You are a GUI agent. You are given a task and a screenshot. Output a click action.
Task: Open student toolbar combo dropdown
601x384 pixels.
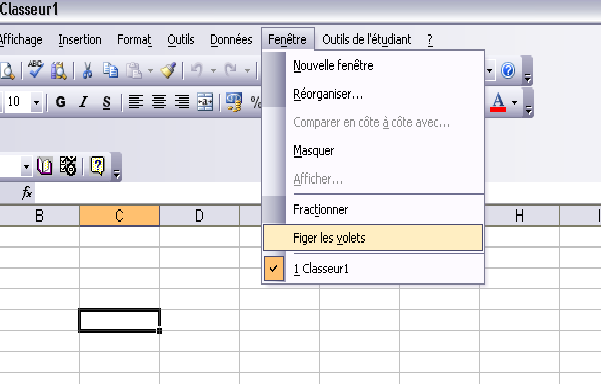[x=26, y=167]
